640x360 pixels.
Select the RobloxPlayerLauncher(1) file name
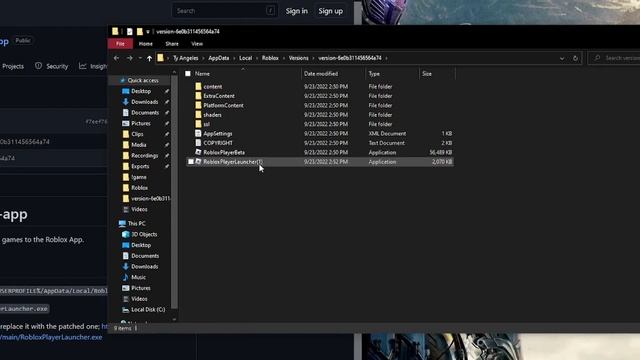tap(233, 162)
